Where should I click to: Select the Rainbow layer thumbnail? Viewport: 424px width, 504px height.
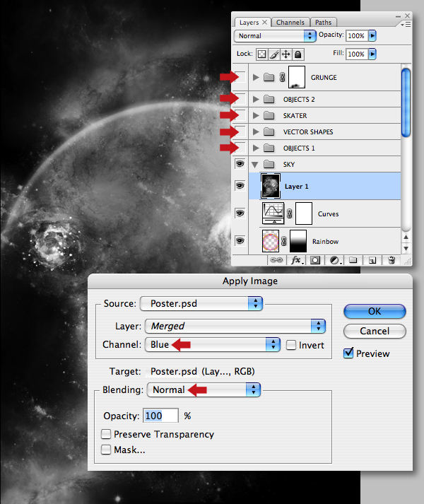pyautogui.click(x=271, y=241)
